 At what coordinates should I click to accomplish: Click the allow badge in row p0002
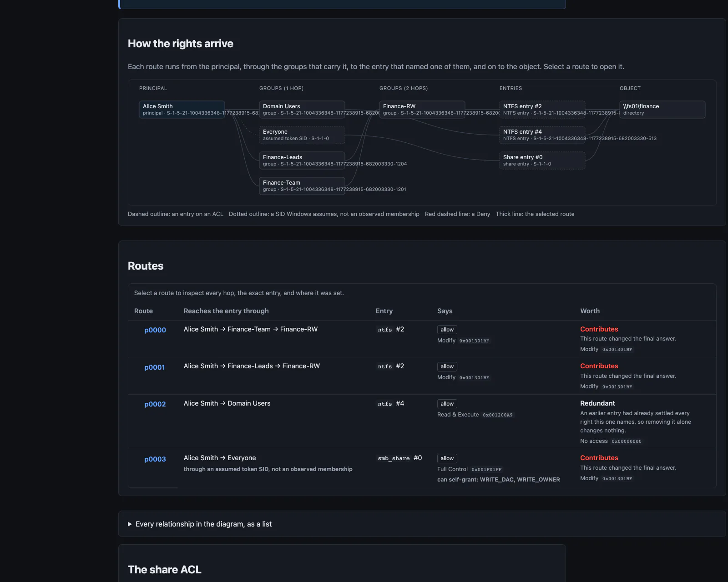pyautogui.click(x=447, y=404)
